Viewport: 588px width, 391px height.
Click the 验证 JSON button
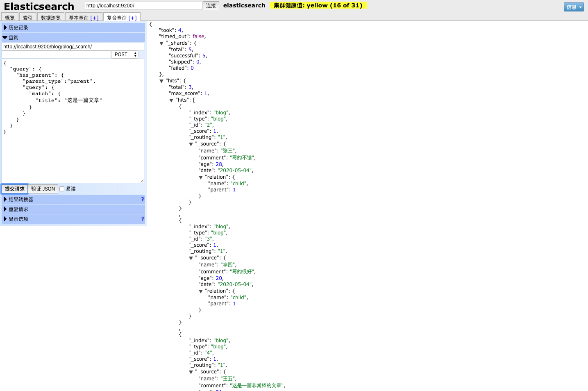(x=43, y=189)
